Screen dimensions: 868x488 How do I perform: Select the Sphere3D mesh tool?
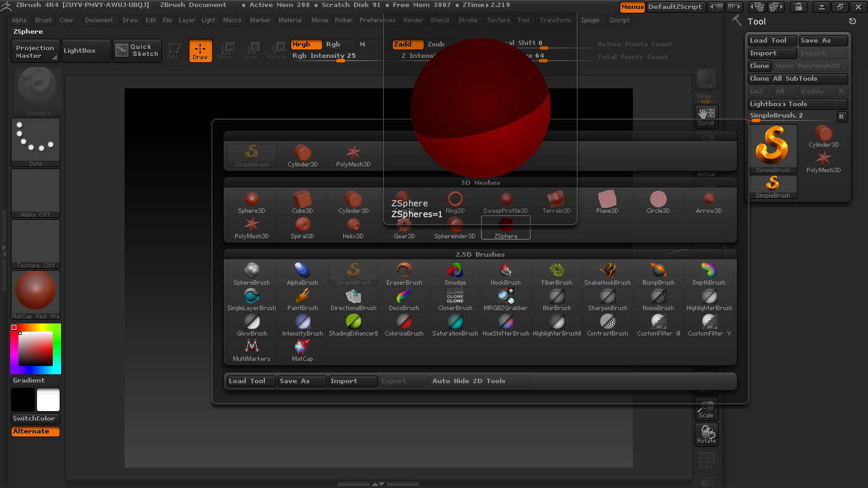[x=252, y=203]
